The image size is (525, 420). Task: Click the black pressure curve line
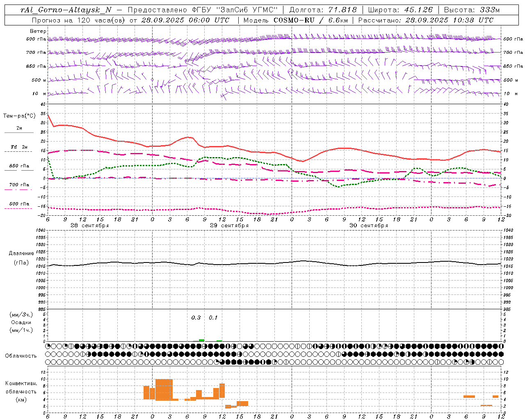(274, 263)
